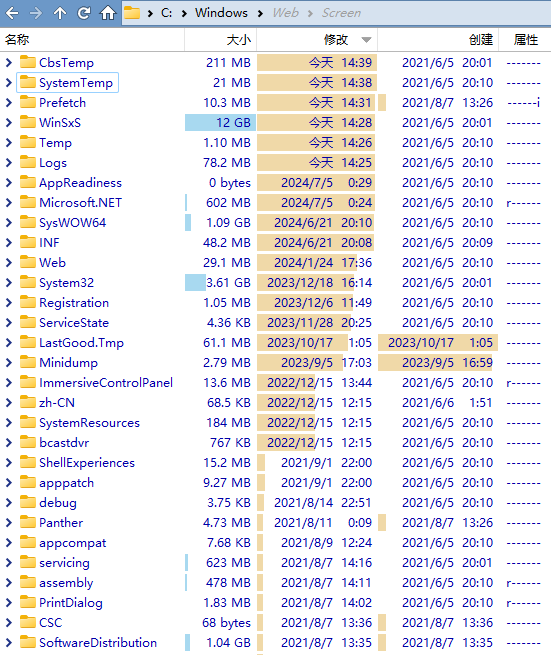Click Prefetch's attribute value ending in i

(x=523, y=103)
